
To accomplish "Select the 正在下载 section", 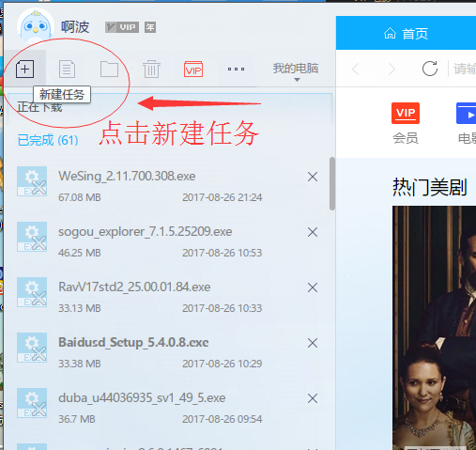I will [39, 107].
